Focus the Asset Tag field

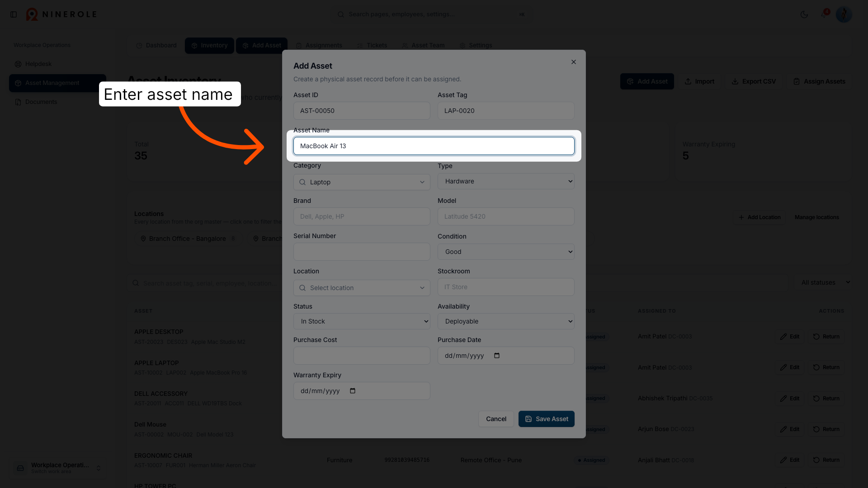506,111
